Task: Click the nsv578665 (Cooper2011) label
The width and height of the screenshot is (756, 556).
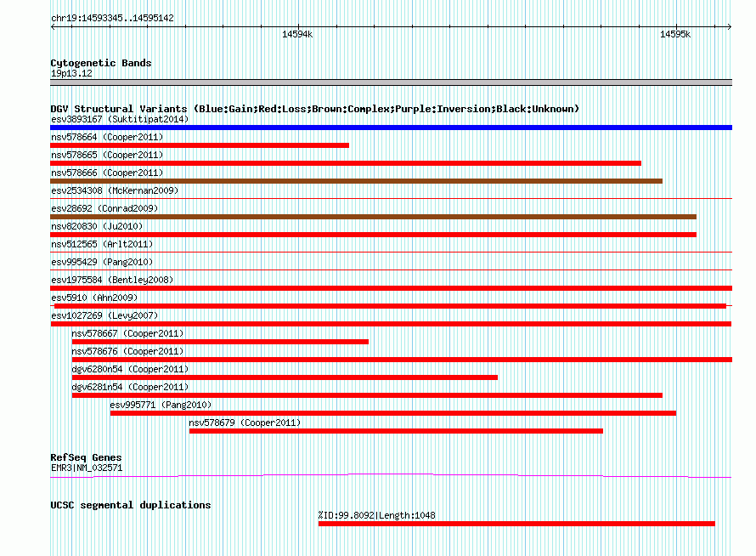Action: [107, 155]
